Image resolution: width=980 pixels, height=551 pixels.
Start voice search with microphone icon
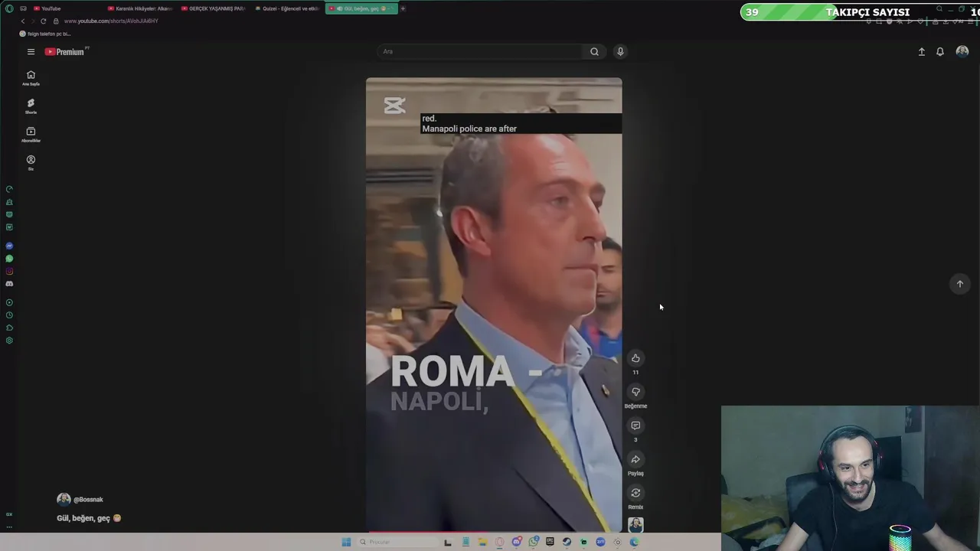point(620,51)
